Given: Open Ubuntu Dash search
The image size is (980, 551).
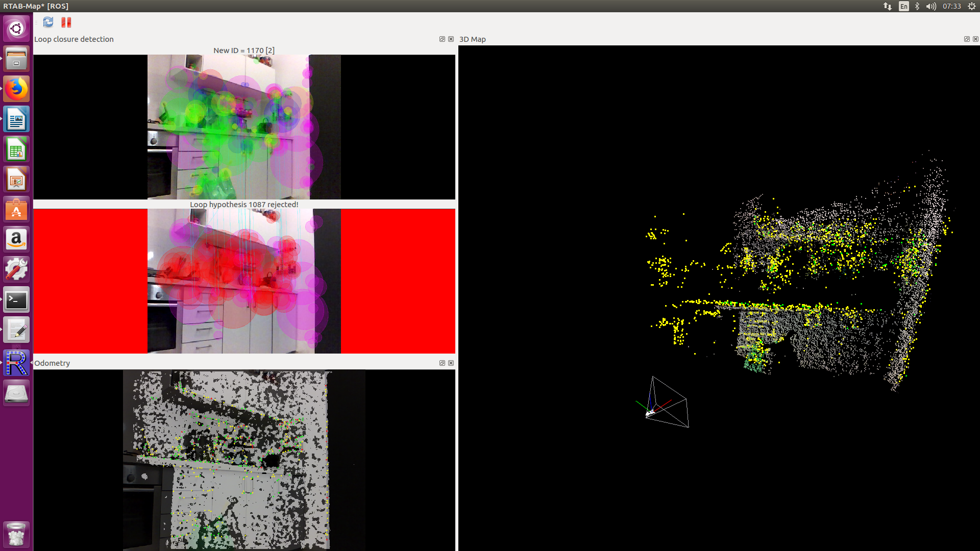Looking at the screenshot, I should click(x=16, y=29).
